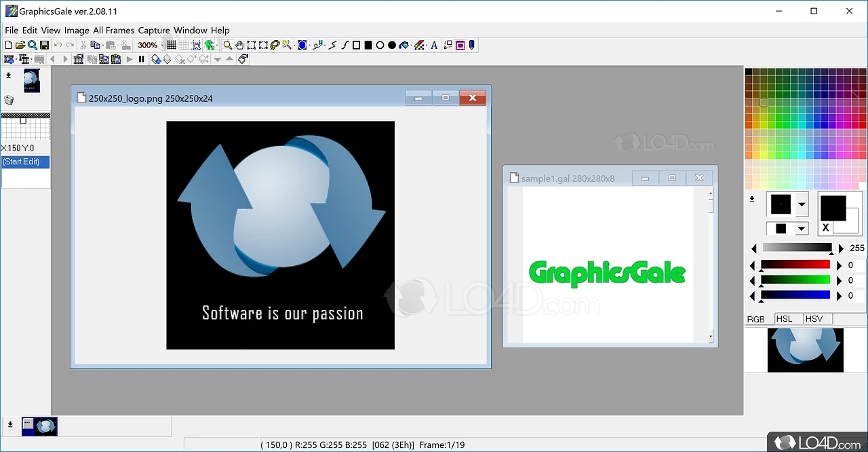Pause the animation preview
Image resolution: width=868 pixels, height=452 pixels.
point(141,60)
